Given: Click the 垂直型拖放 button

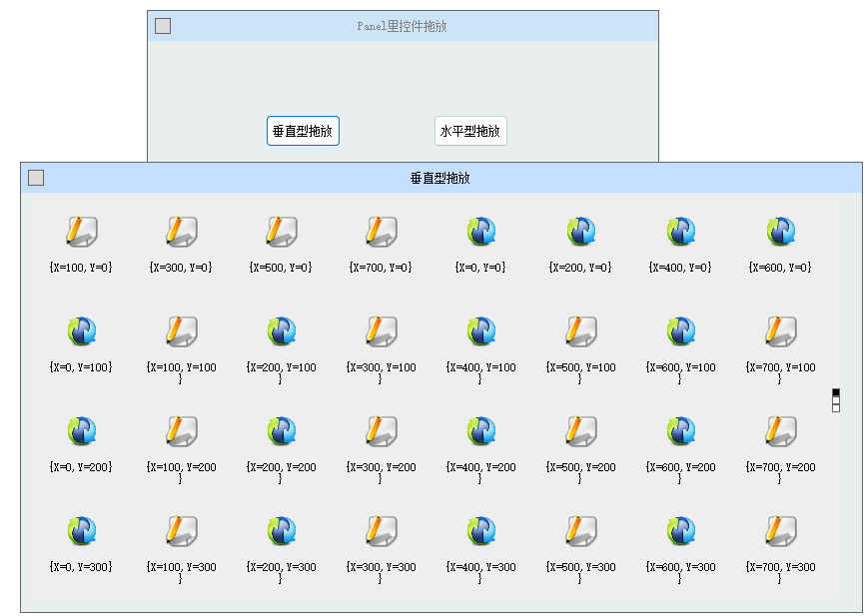Looking at the screenshot, I should [x=303, y=131].
